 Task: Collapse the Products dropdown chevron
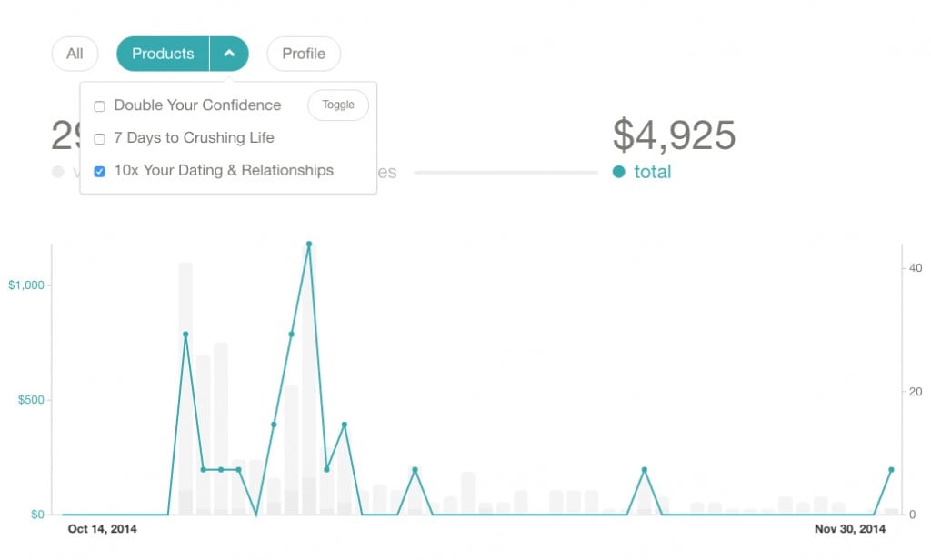[229, 54]
